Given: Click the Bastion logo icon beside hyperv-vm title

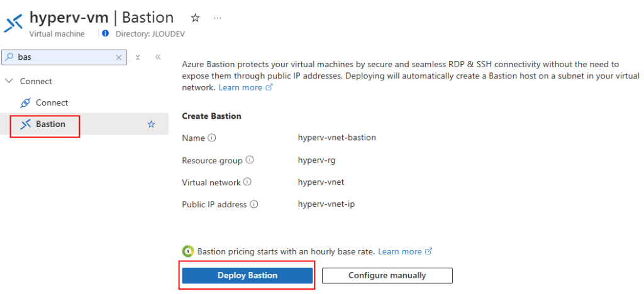Looking at the screenshot, I should [x=13, y=24].
